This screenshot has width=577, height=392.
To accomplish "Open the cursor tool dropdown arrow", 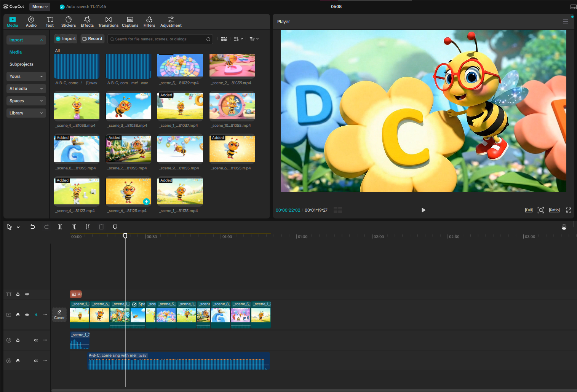I will pyautogui.click(x=18, y=227).
